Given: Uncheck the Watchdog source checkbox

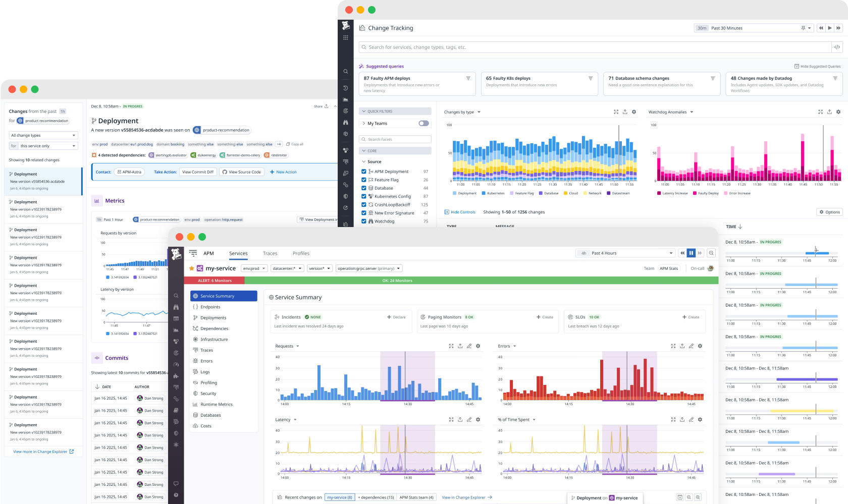Looking at the screenshot, I should point(364,221).
